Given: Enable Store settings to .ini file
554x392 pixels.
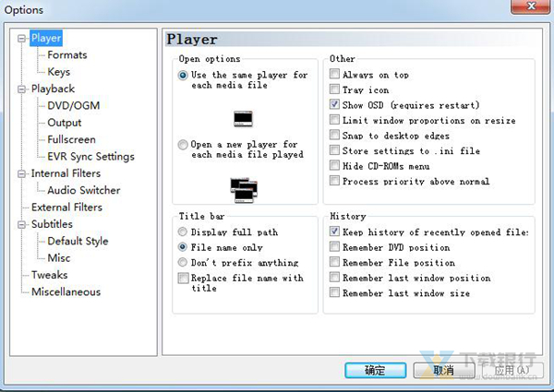Looking at the screenshot, I should coord(334,150).
